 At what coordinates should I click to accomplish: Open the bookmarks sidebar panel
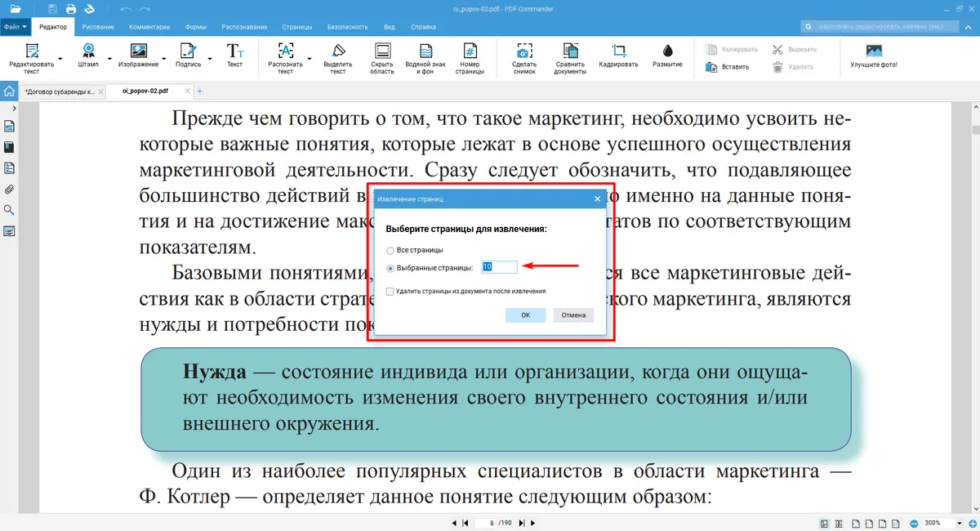[x=9, y=147]
